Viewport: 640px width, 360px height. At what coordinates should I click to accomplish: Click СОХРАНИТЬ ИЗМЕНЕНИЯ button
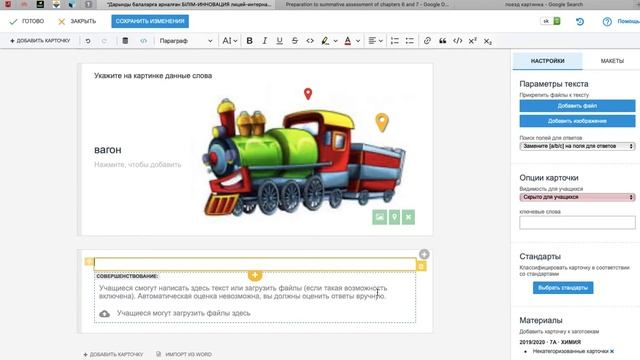pos(150,21)
